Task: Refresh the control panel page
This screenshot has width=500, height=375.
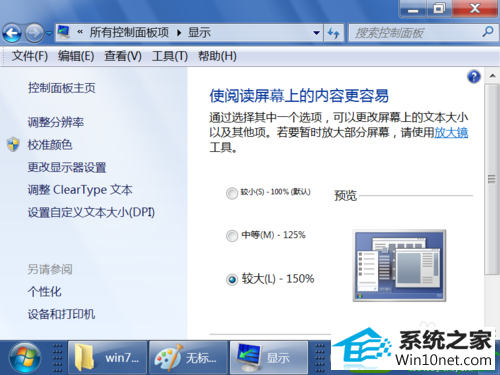Action: tap(333, 33)
